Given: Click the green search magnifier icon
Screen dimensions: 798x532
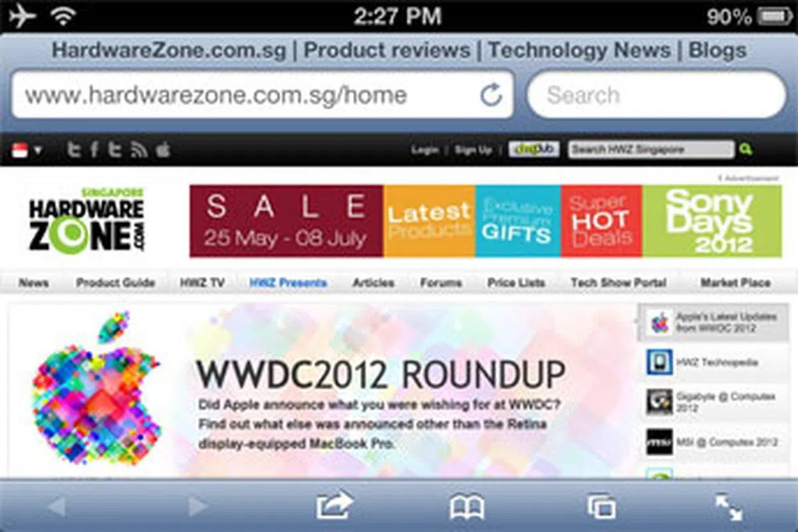Looking at the screenshot, I should (x=746, y=150).
